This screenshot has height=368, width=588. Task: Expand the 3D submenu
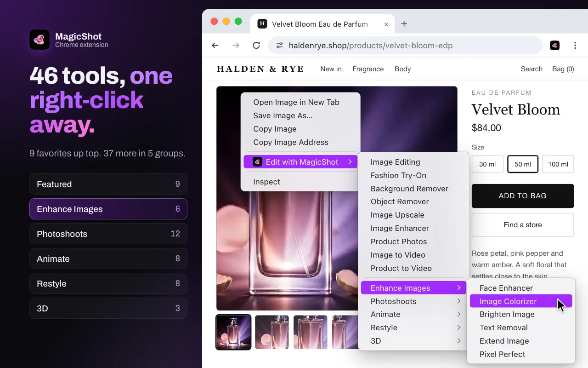pos(413,341)
